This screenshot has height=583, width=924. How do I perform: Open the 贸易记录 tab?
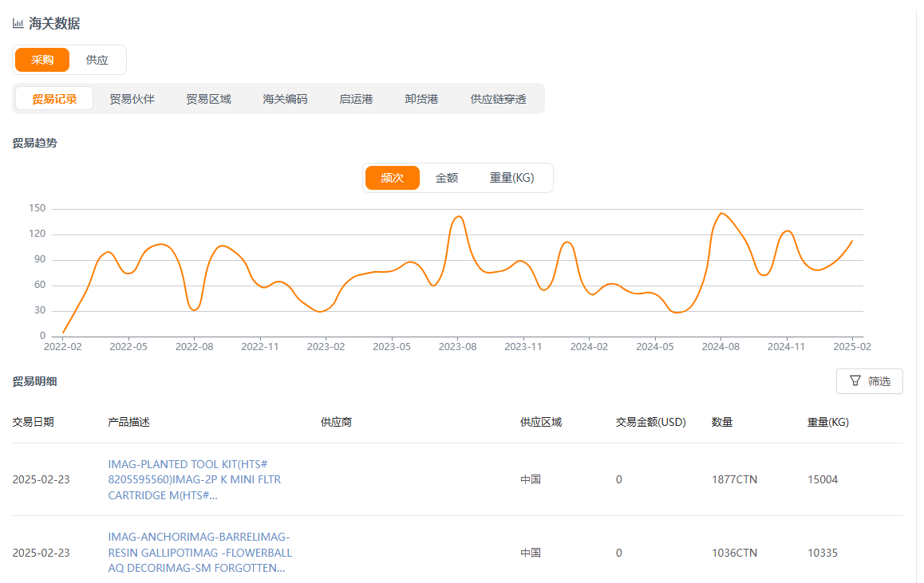coord(54,99)
